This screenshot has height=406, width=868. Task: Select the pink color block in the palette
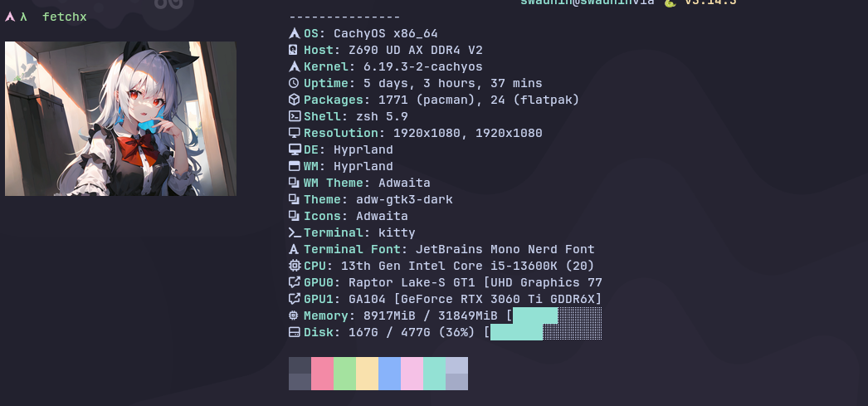tap(322, 374)
